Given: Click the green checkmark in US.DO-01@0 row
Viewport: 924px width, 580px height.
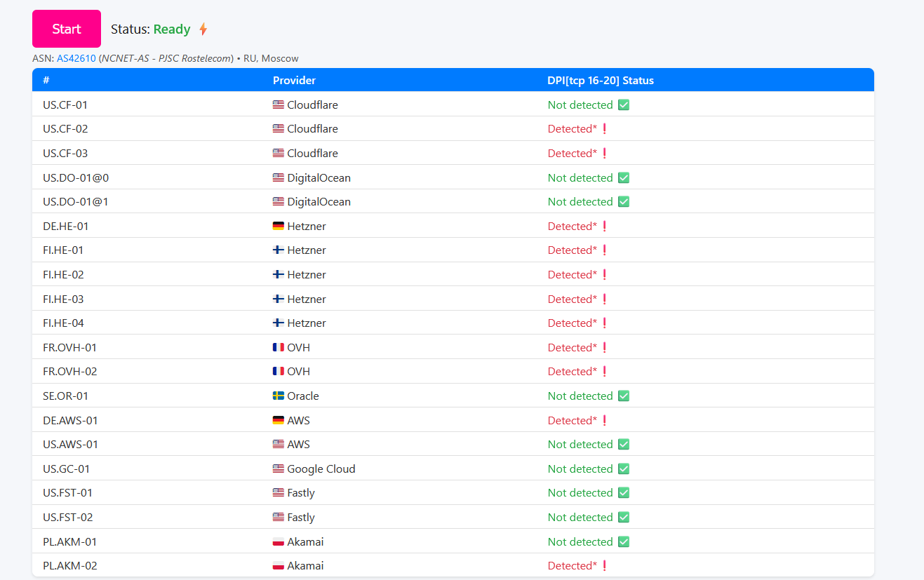Looking at the screenshot, I should [x=624, y=178].
